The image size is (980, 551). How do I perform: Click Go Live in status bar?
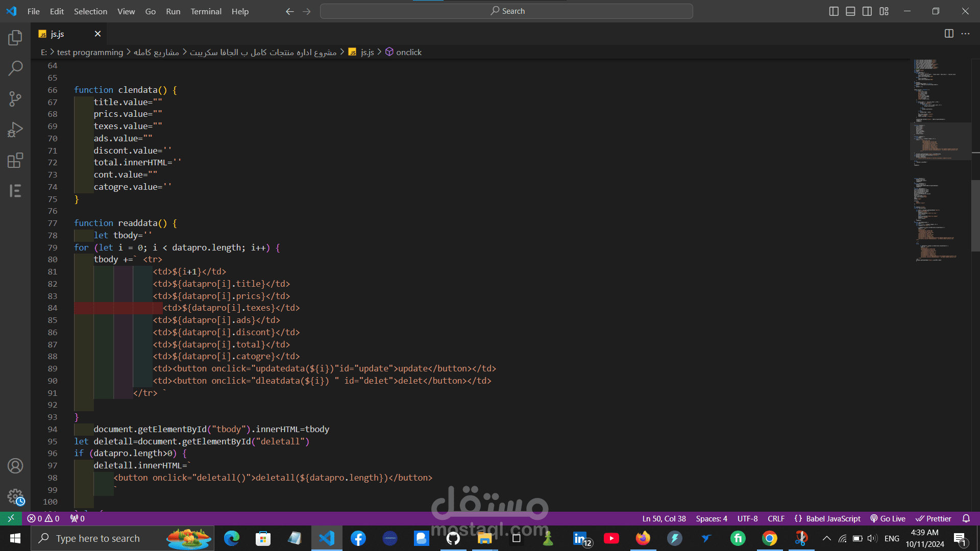tap(888, 518)
